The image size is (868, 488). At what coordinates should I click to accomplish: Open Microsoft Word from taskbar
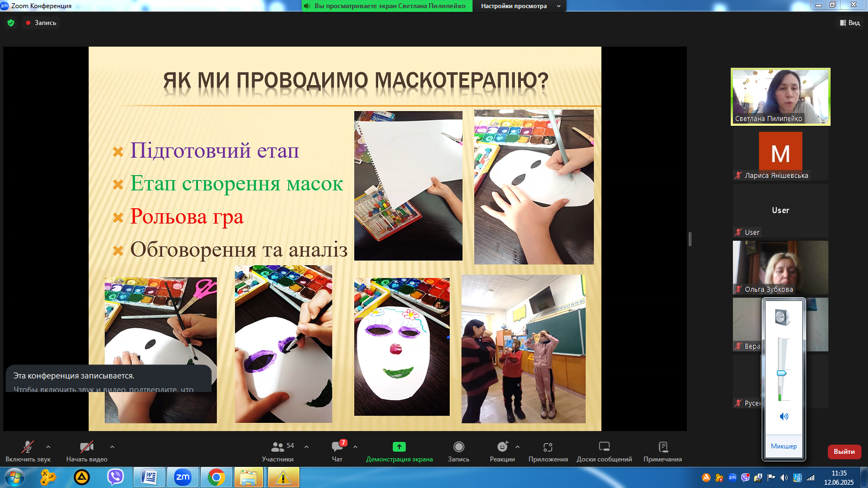click(149, 478)
